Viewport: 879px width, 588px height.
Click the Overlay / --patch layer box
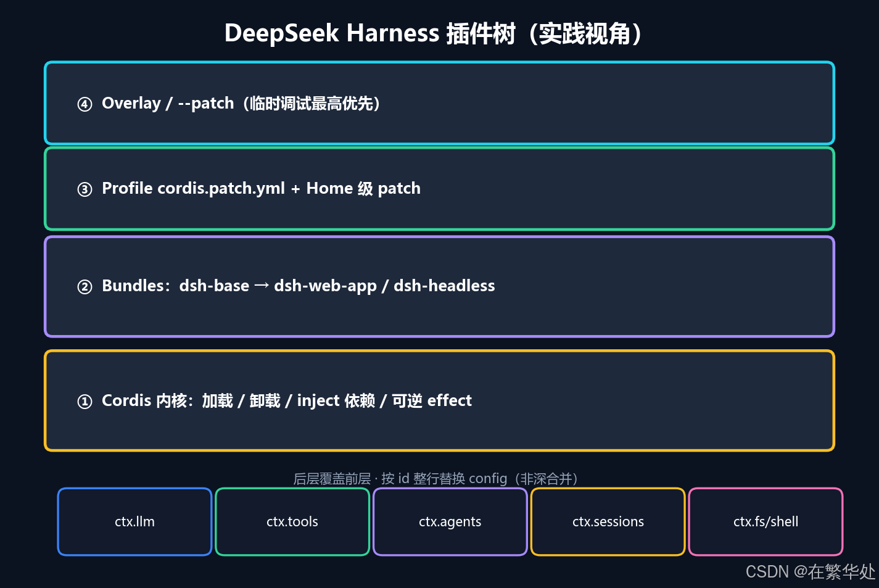[x=439, y=103]
